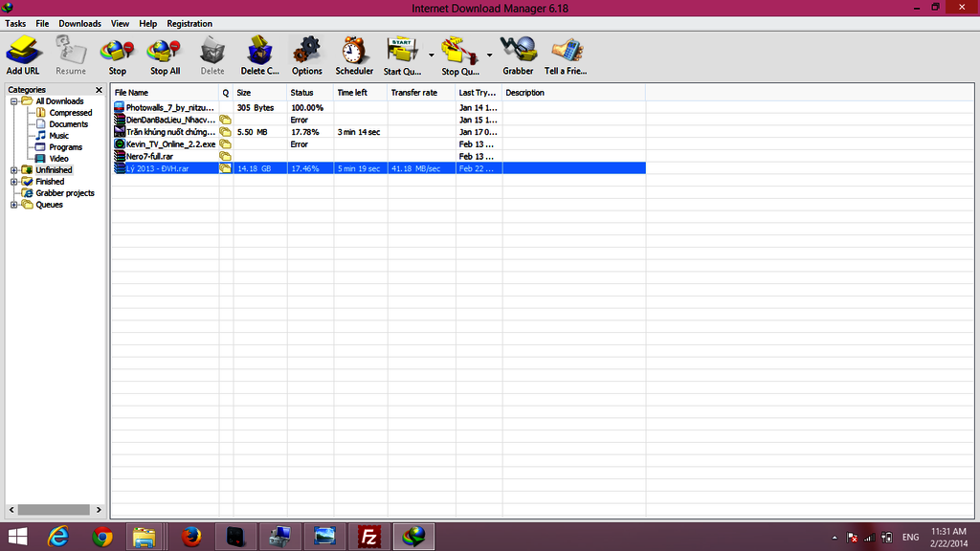The width and height of the screenshot is (980, 551).
Task: Click Categories panel horizontal scrollbar thumb
Action: point(54,510)
